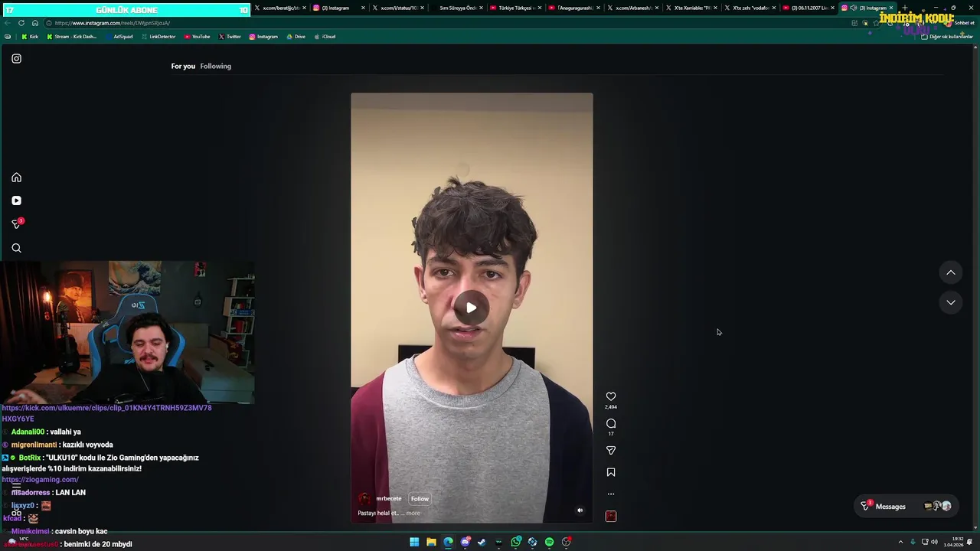The image size is (980, 551).
Task: Open the Twitter bookmark
Action: 230,37
